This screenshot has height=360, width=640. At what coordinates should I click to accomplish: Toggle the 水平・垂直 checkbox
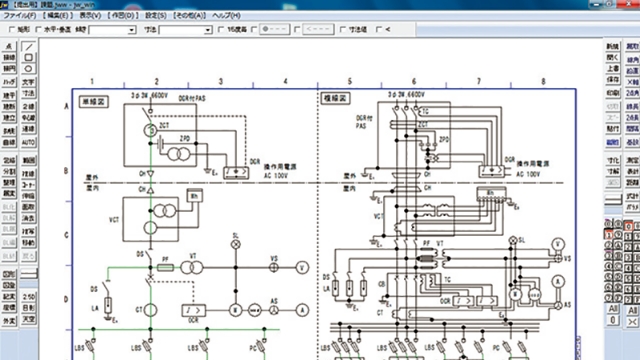tap(39, 29)
